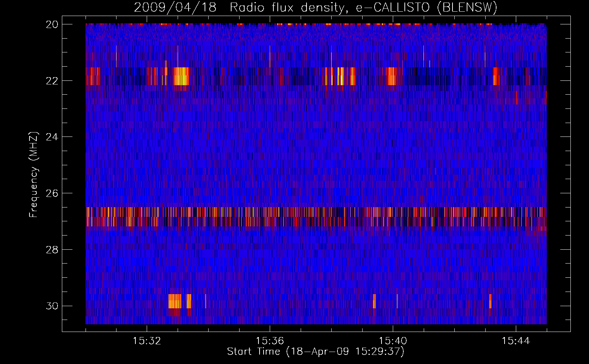Screen dimensions: 589x364
Task: Click the 15:36 time tick label
Action: (x=270, y=341)
